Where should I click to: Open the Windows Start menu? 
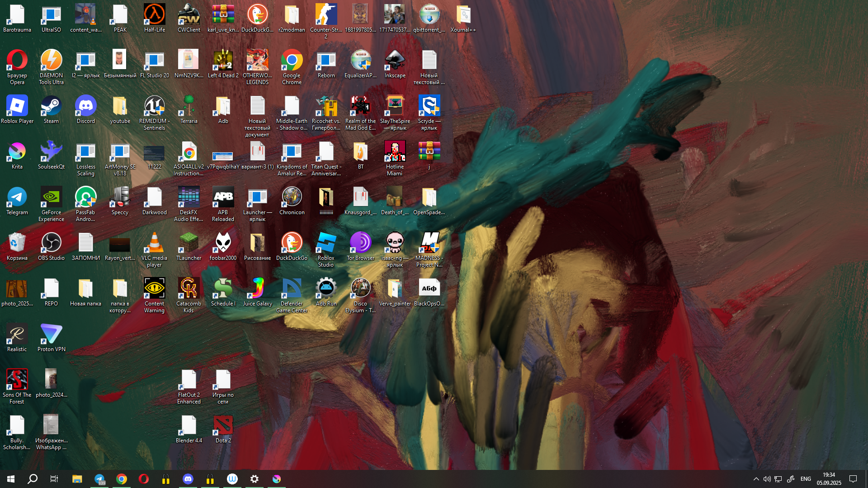[11, 479]
